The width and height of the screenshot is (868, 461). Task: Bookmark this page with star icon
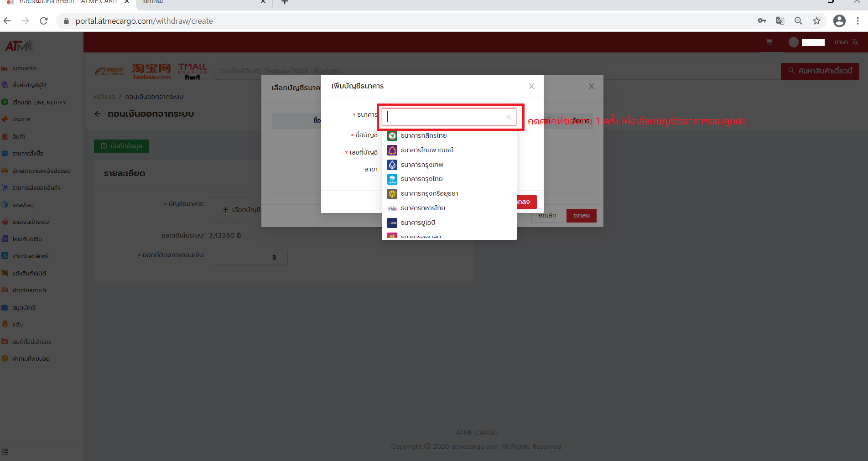pyautogui.click(x=816, y=21)
